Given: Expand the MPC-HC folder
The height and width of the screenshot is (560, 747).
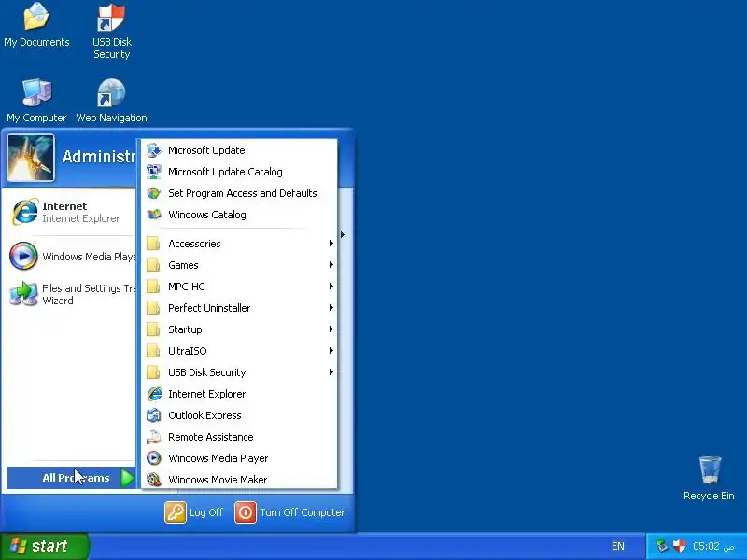Looking at the screenshot, I should [239, 287].
